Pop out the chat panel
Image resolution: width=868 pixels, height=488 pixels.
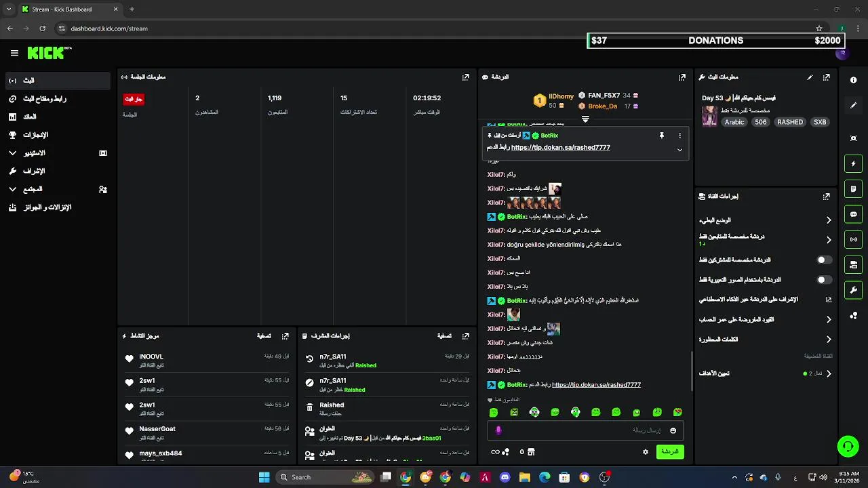[x=682, y=77]
